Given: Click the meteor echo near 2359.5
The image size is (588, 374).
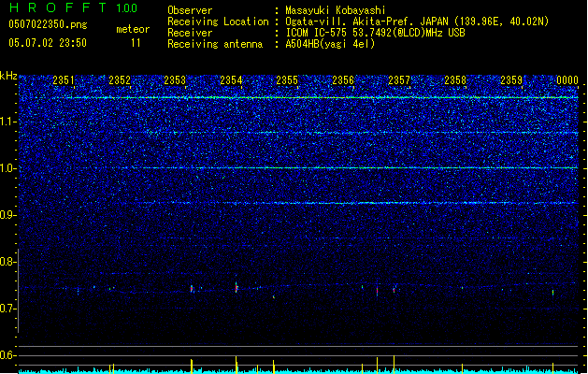Looking at the screenshot, I should pyautogui.click(x=552, y=293).
